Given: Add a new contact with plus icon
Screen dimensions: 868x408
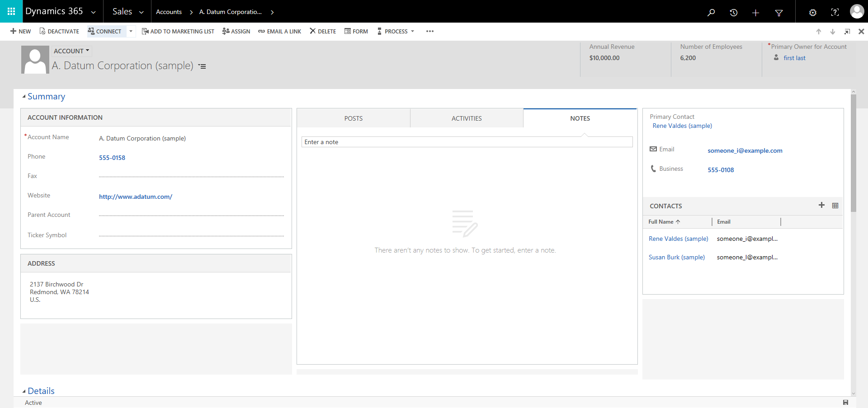Looking at the screenshot, I should click(x=821, y=205).
